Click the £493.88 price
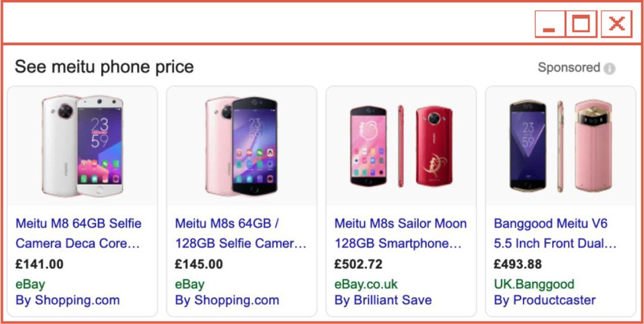This screenshot has height=324, width=644. [x=518, y=264]
